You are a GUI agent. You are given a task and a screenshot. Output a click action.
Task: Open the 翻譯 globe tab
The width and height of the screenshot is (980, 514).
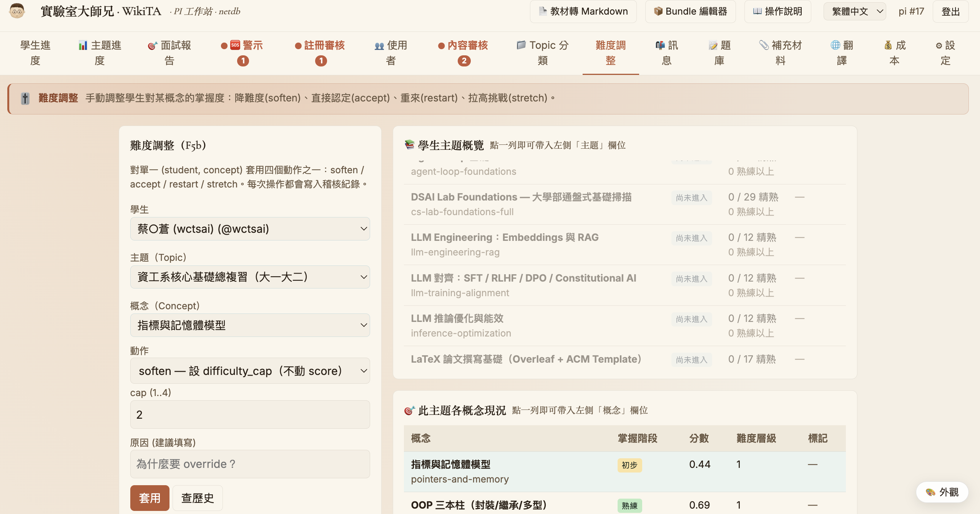pos(842,53)
